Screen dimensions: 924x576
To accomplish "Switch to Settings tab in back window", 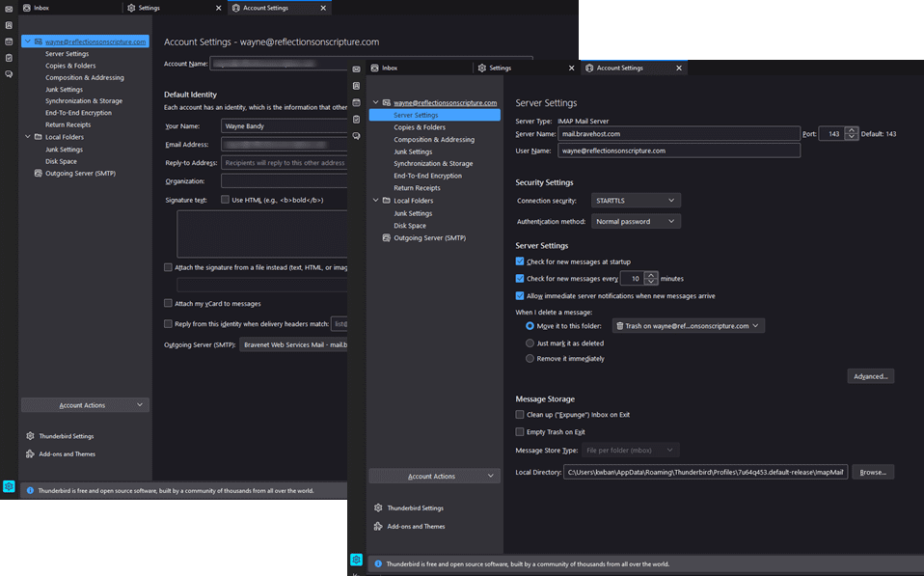I will pyautogui.click(x=174, y=8).
